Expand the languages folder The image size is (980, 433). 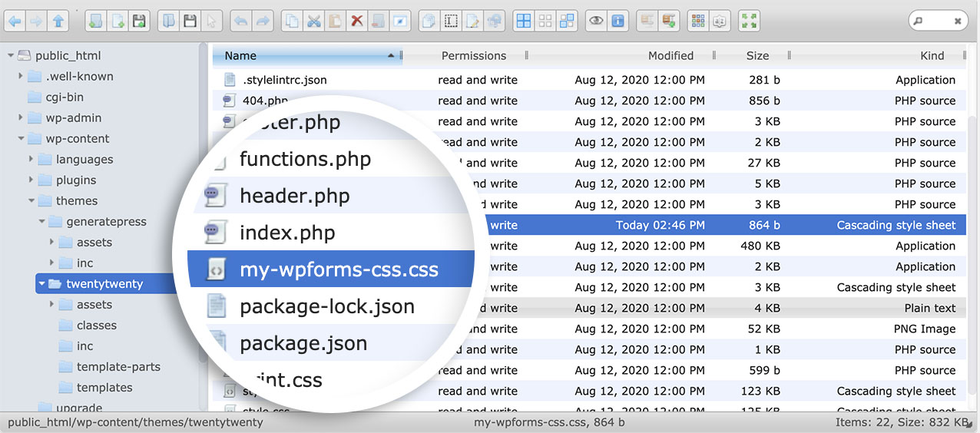pyautogui.click(x=31, y=159)
